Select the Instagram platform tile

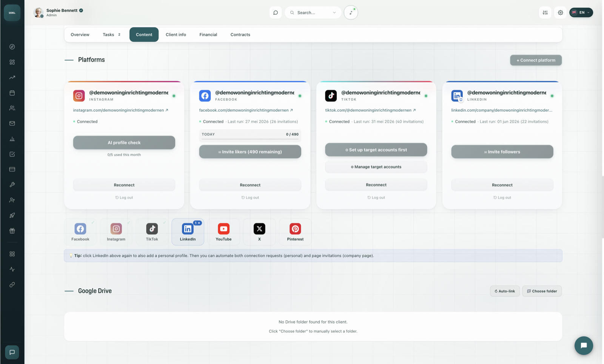coord(116,232)
